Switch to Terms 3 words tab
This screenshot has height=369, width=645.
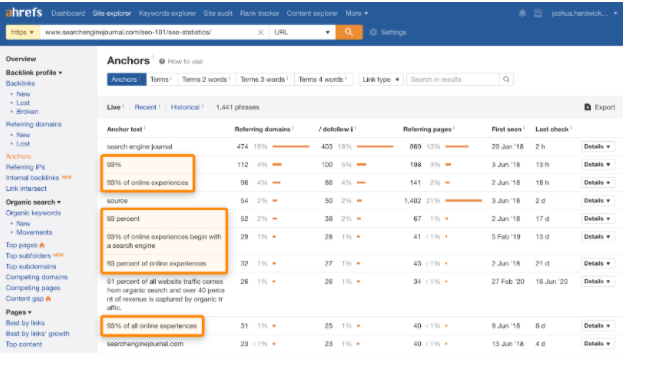[x=264, y=79]
